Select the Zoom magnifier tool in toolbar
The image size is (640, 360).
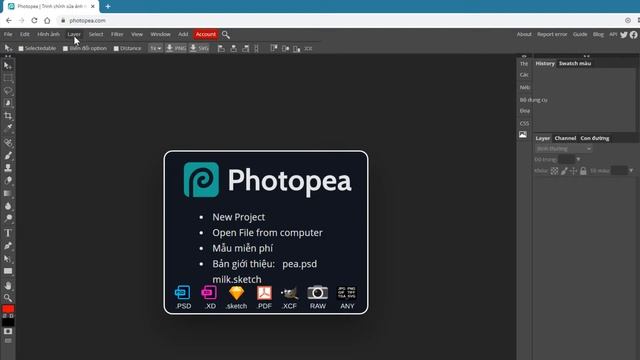pos(8,298)
